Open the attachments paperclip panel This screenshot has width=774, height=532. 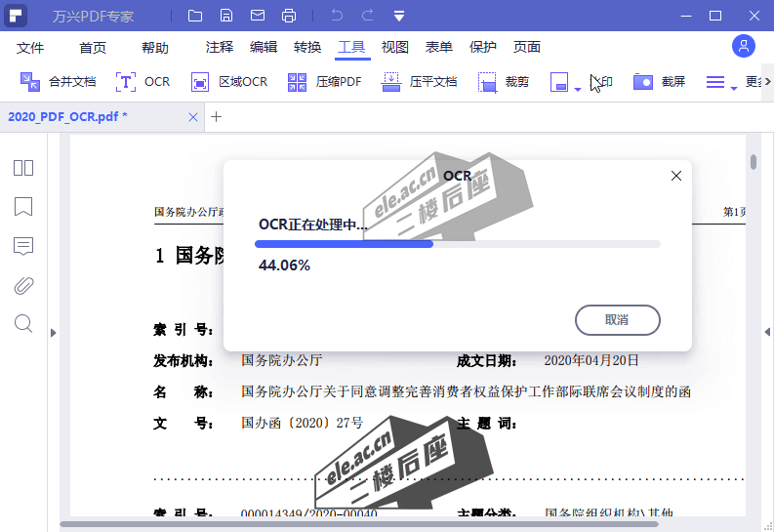tap(23, 285)
